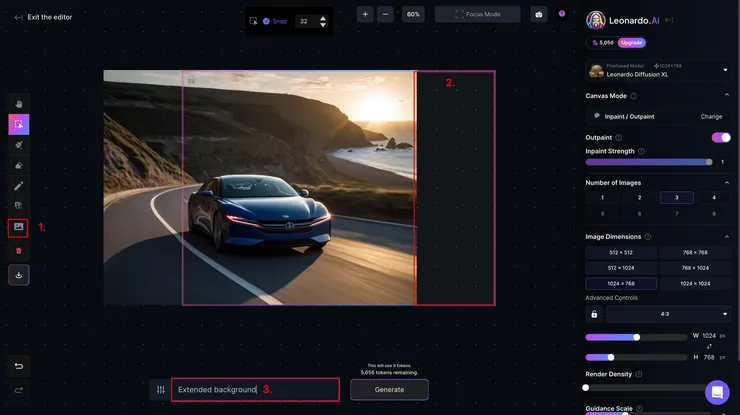Click Exit the editor

pos(50,17)
